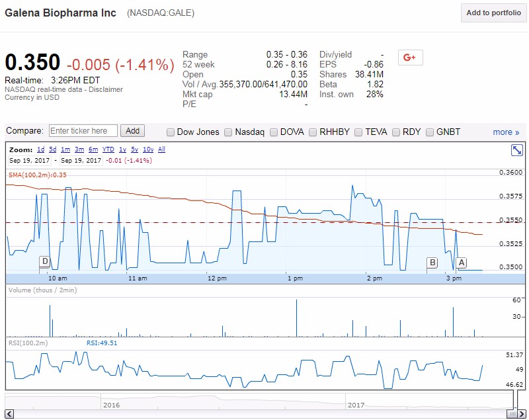Click the Beta value 1.82
The image size is (529, 420).
tap(375, 85)
